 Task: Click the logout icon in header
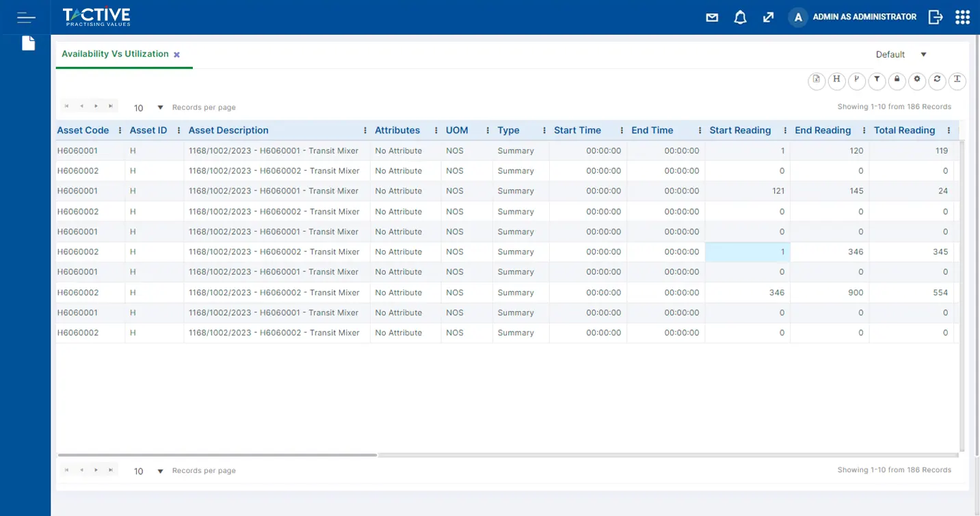point(935,18)
